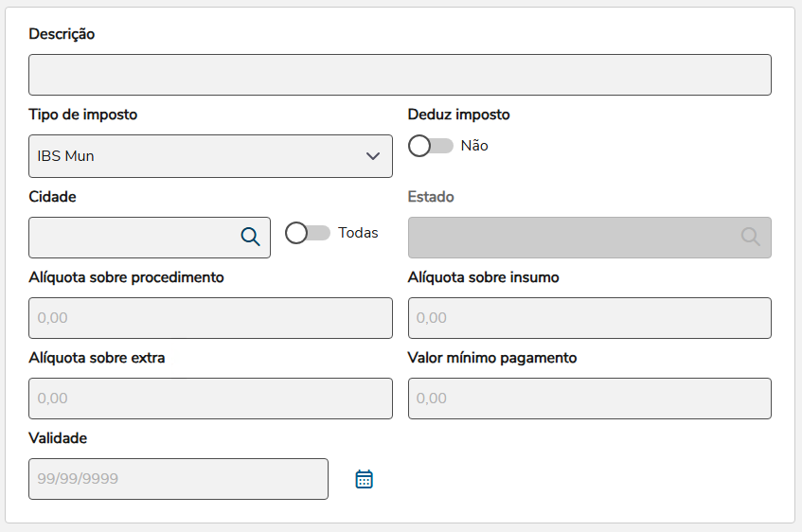Open the Tipo de imposto dropdown
The width and height of the screenshot is (802, 532).
210,156
